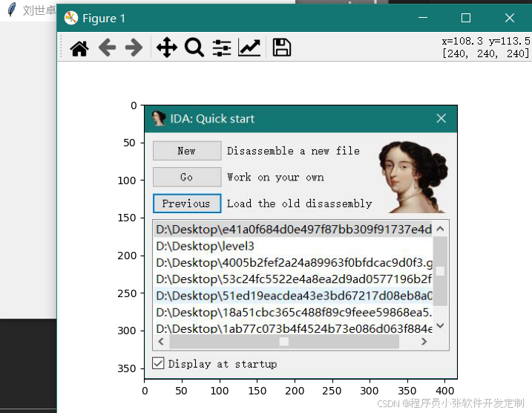Go back to the previous view
The image size is (532, 413).
(x=107, y=48)
